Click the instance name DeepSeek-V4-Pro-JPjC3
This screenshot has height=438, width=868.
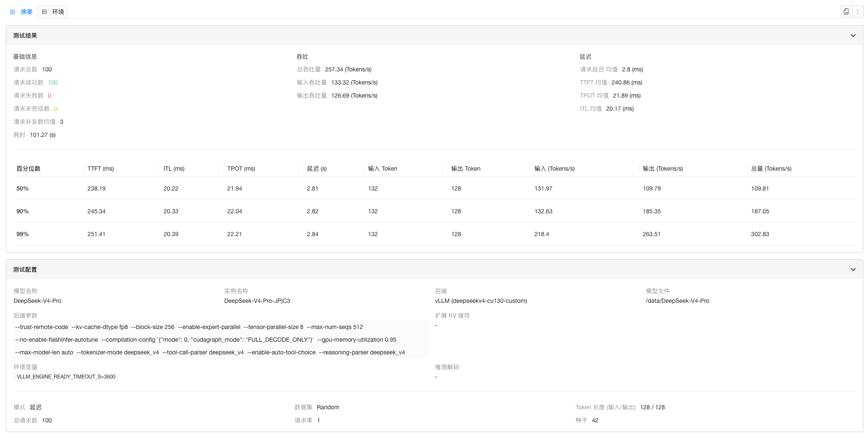point(257,301)
